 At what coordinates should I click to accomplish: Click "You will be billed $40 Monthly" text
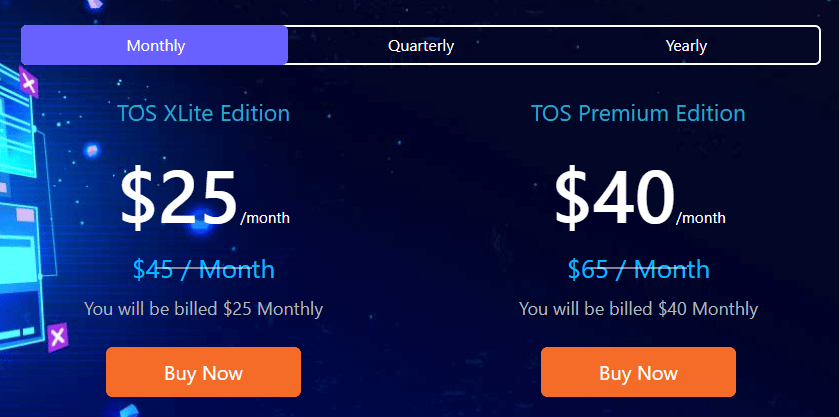pos(638,309)
